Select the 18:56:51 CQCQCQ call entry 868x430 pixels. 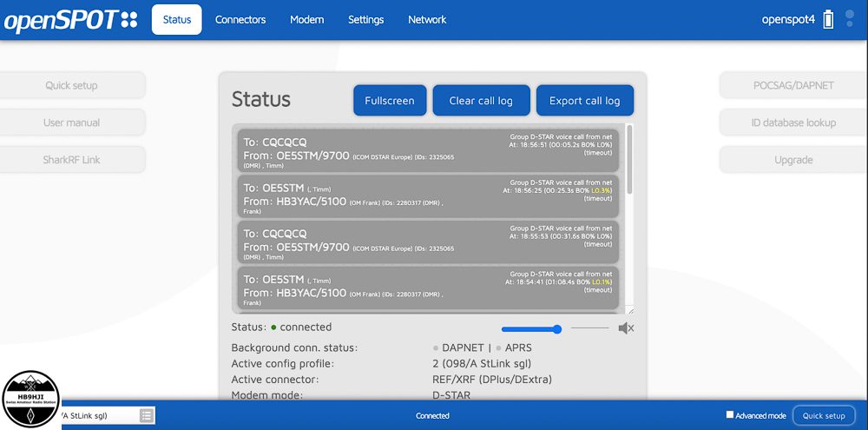428,150
